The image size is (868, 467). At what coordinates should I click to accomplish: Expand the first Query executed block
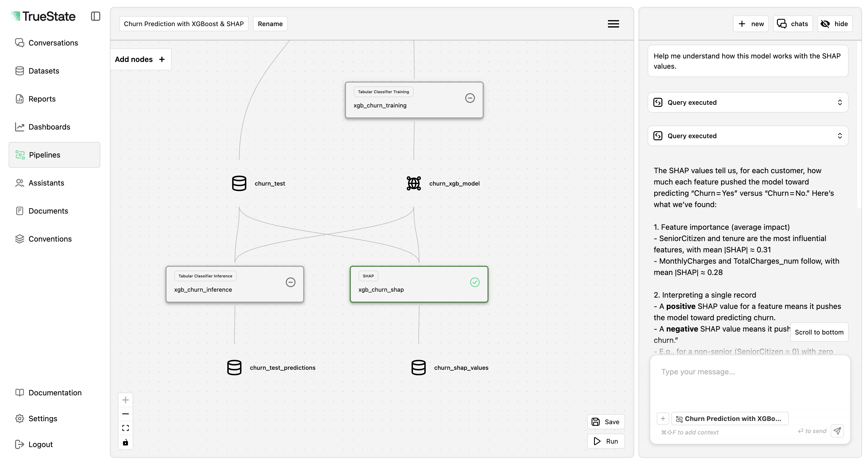pos(747,102)
